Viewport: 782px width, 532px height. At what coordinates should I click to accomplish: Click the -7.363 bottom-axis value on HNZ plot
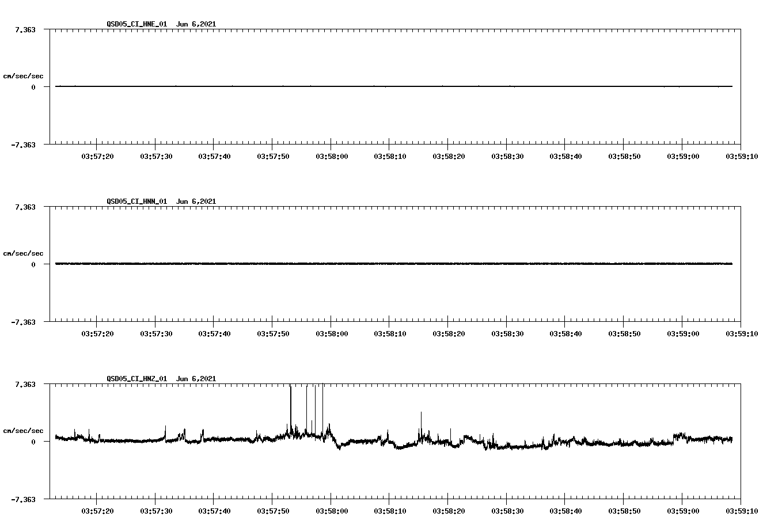23,500
